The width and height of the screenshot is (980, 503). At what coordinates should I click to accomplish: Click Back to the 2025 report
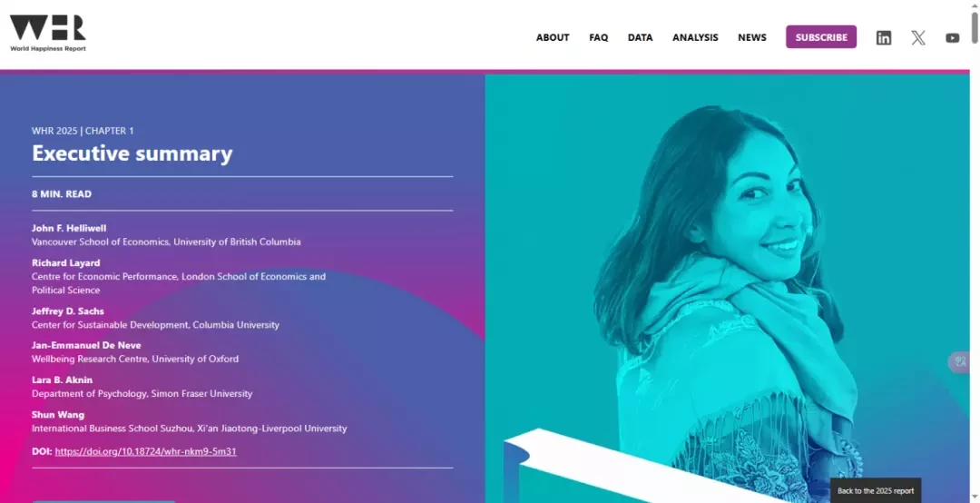[875, 490]
